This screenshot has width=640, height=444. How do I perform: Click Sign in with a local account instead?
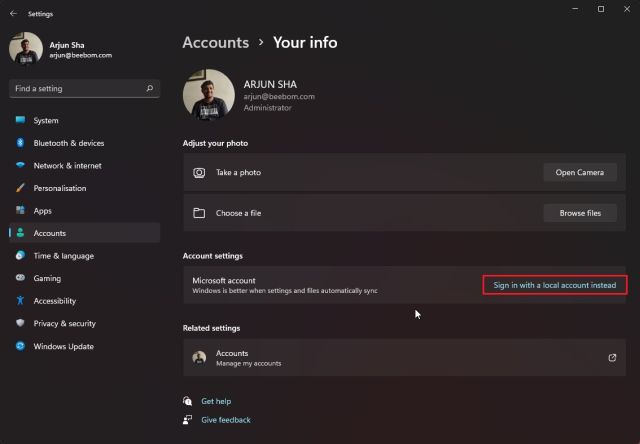(x=555, y=285)
